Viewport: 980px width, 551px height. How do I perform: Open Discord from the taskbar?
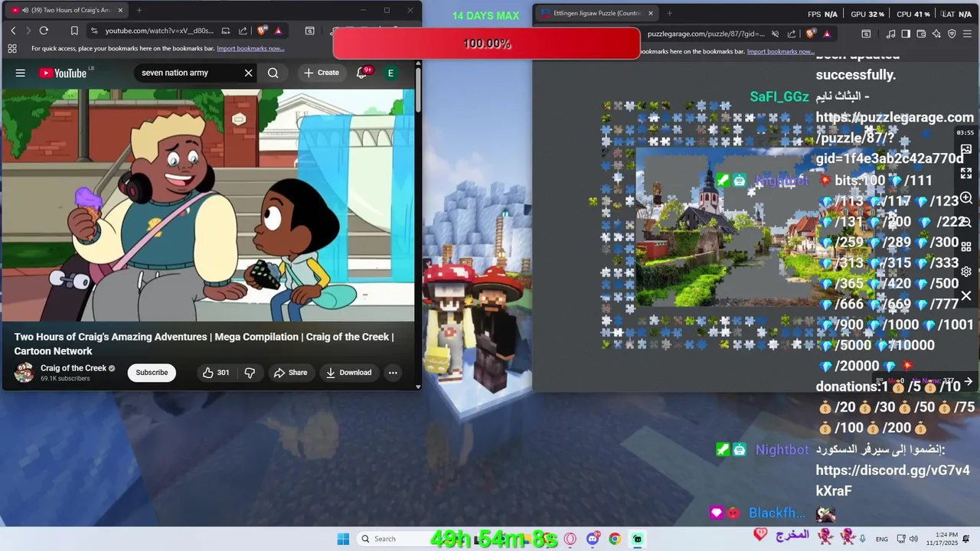(593, 539)
